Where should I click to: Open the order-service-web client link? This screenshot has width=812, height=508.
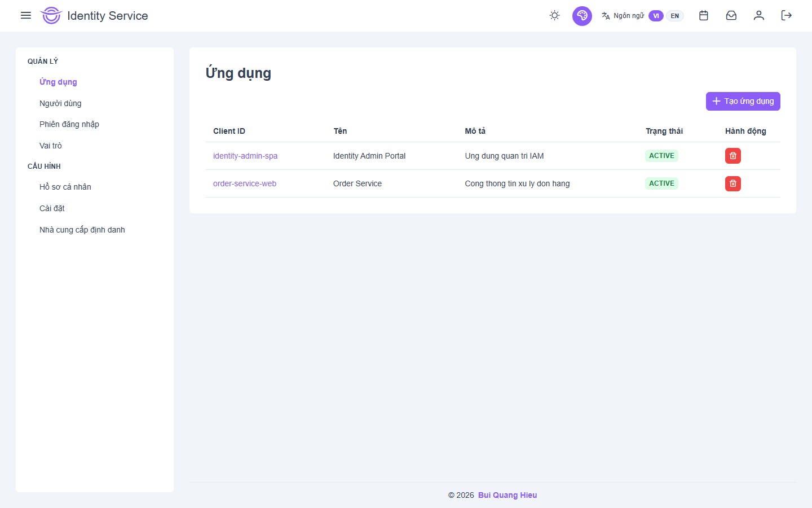[x=245, y=183]
